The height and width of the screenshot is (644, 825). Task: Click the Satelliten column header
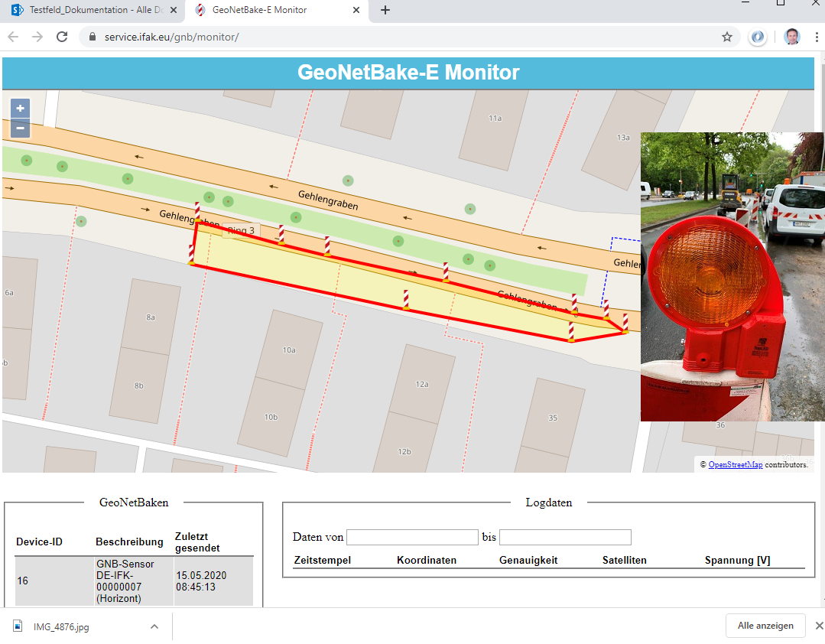point(625,561)
